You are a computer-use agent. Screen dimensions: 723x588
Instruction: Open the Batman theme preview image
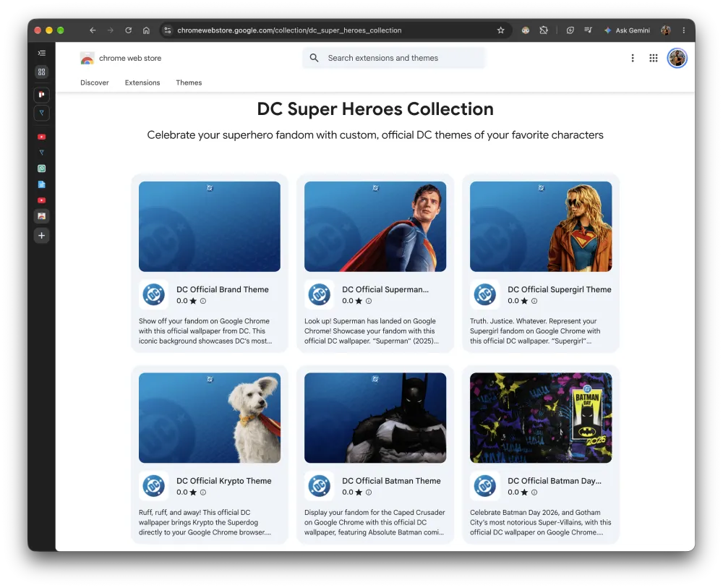[375, 418]
